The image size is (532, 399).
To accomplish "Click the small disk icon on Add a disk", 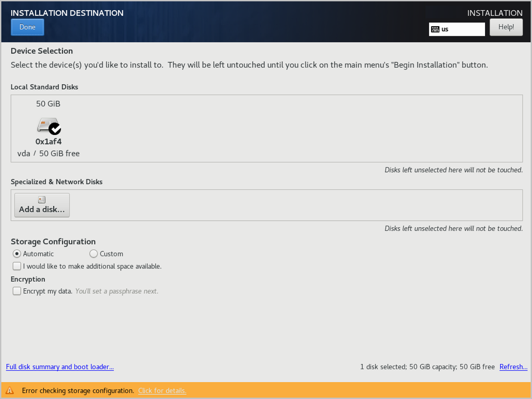I will coord(42,199).
